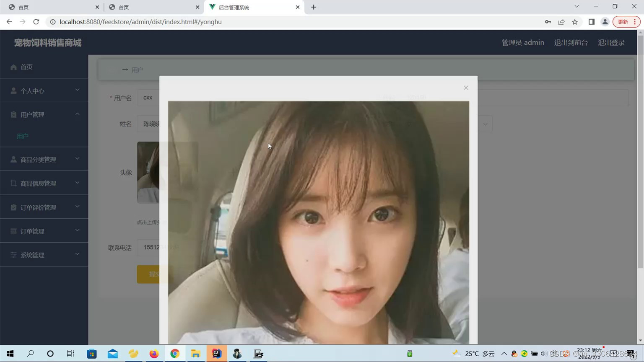Open Mail app from taskbar
This screenshot has height=362, width=644.
112,354
